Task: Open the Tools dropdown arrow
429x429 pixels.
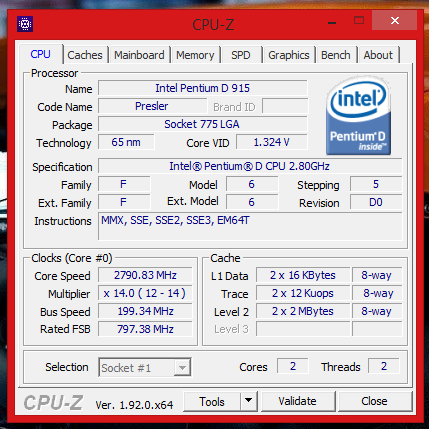Action: point(249,401)
